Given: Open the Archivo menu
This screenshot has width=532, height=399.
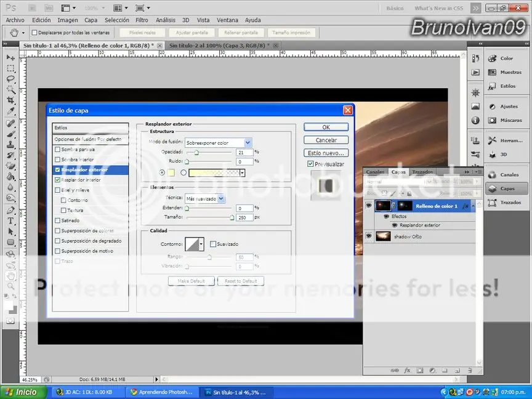Looking at the screenshot, I should 15,20.
